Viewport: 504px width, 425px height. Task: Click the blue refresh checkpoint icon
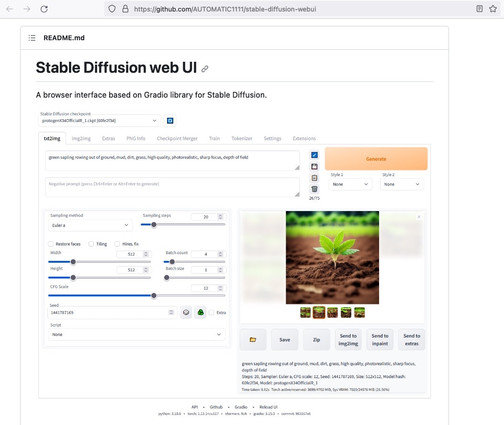[x=170, y=121]
